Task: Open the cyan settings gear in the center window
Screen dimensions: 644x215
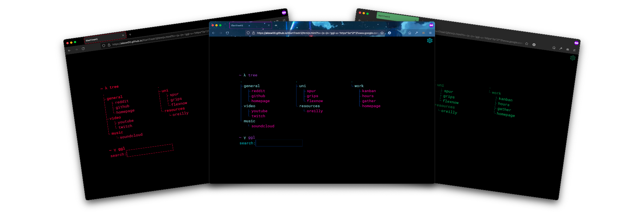Action: pyautogui.click(x=430, y=41)
